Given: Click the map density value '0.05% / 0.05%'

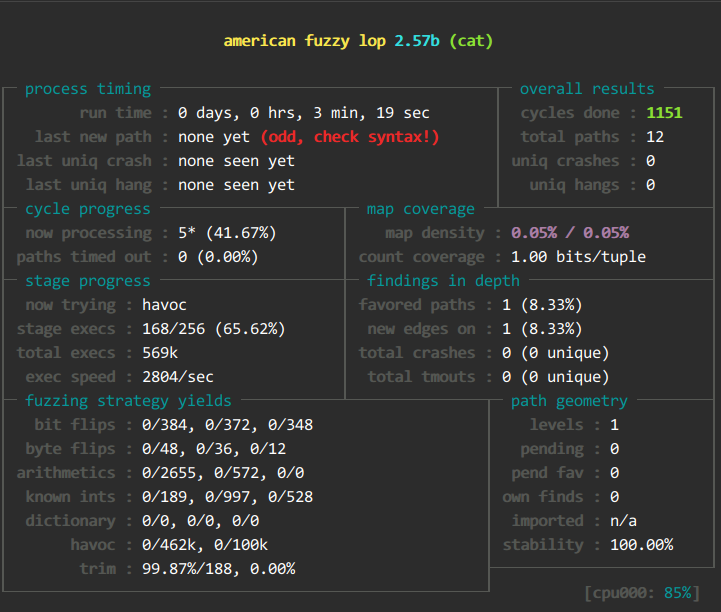Looking at the screenshot, I should 570,233.
